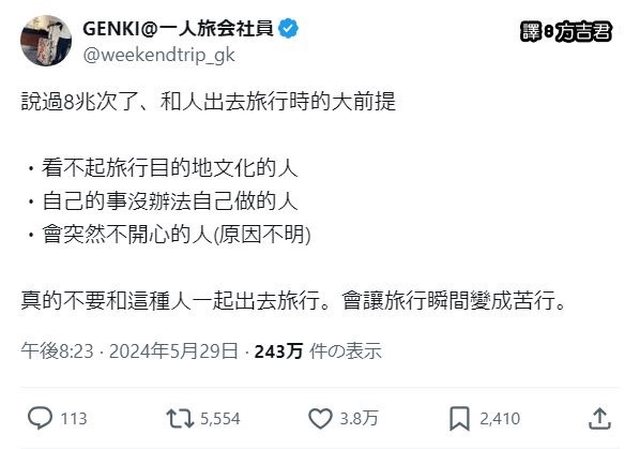640x449 pixels.
Task: Click the share upload icon
Action: [600, 418]
